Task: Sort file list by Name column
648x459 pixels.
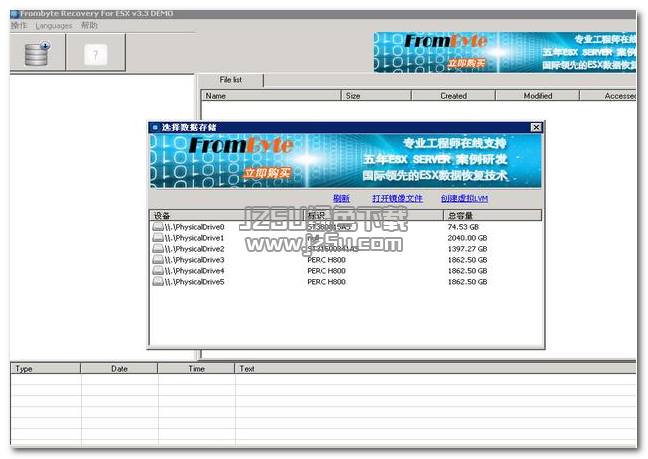Action: tap(271, 95)
